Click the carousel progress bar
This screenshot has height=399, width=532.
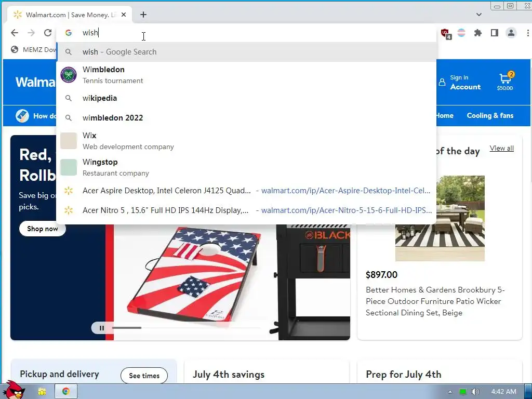point(186,328)
